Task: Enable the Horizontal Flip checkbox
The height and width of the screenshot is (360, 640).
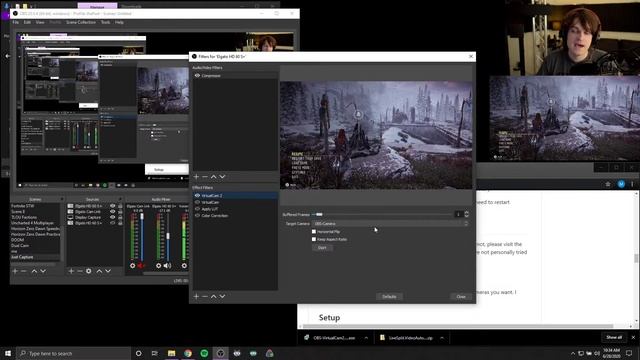Action: pyautogui.click(x=314, y=231)
